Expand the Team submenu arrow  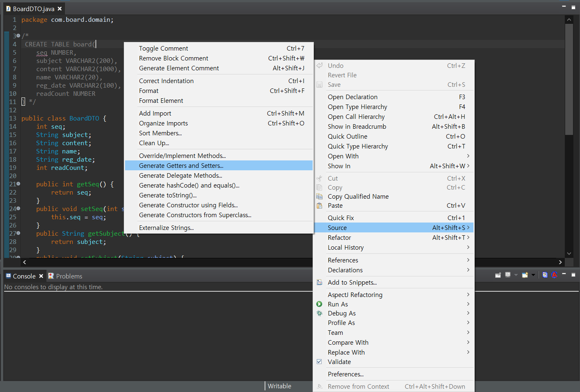pyautogui.click(x=468, y=332)
